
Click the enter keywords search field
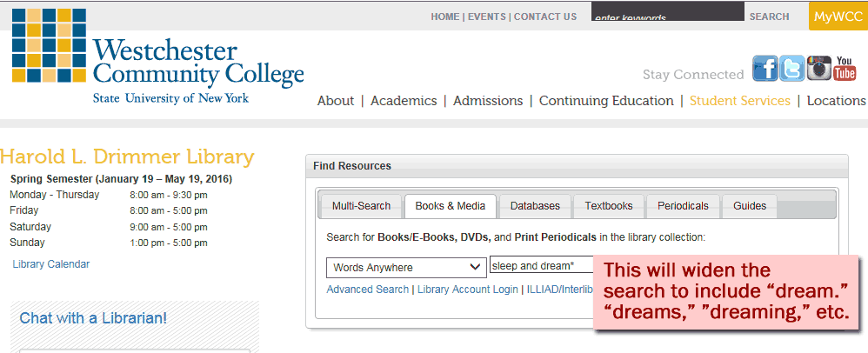point(668,11)
